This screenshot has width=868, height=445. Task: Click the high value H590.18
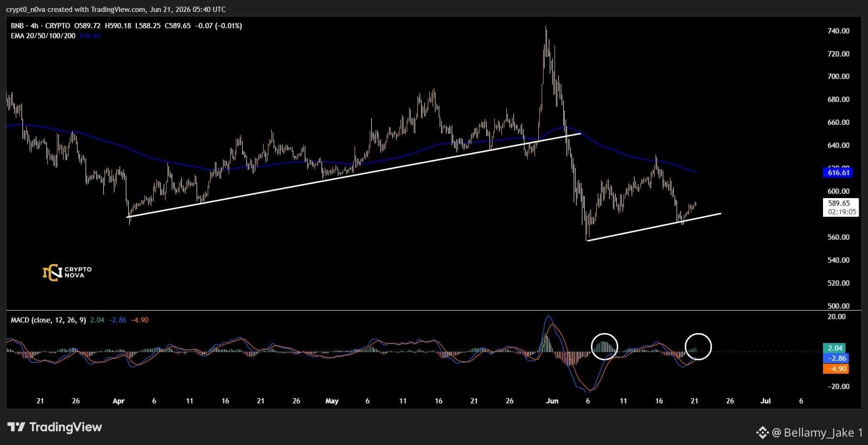pyautogui.click(x=118, y=26)
